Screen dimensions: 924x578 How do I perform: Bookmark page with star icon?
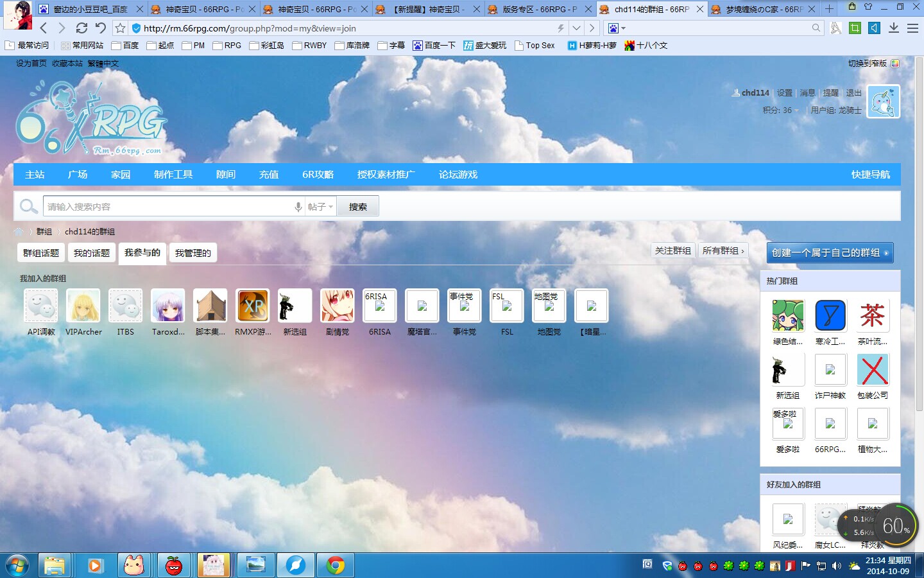(120, 28)
